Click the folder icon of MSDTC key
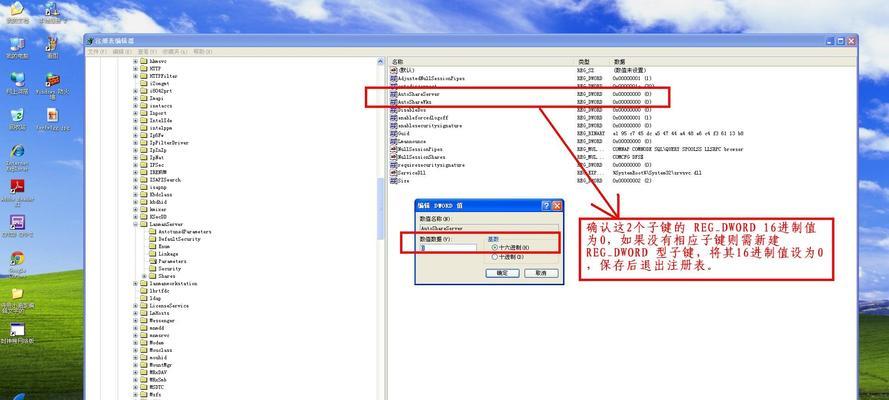The width and height of the screenshot is (889, 400). pos(144,387)
